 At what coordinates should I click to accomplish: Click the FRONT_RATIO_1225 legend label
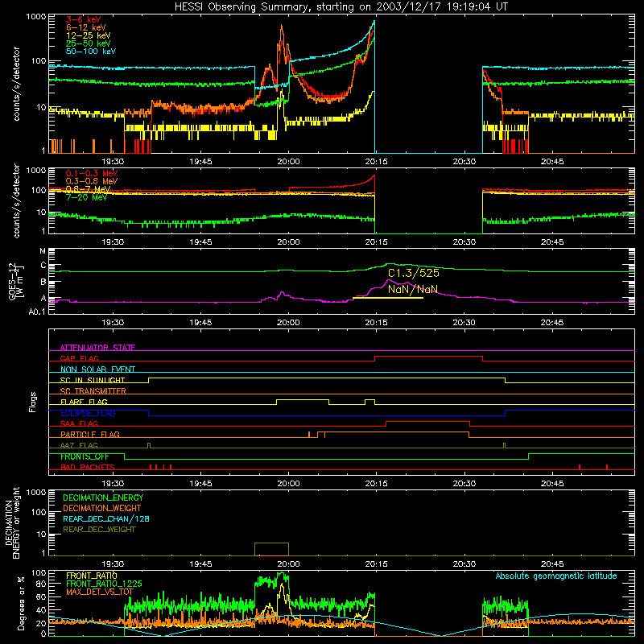coord(104,584)
